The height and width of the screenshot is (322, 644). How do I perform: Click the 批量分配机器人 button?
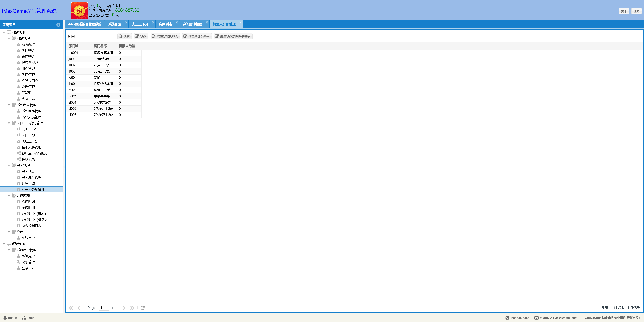165,36
